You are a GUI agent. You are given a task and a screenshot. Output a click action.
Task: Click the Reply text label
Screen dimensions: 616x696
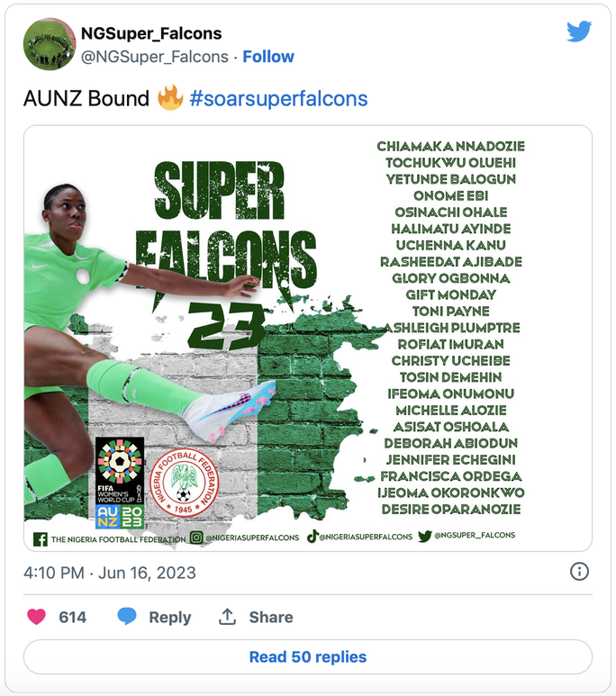pyautogui.click(x=170, y=617)
